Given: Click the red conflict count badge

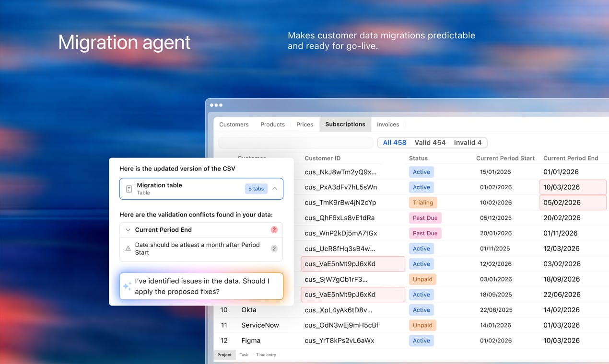Looking at the screenshot, I should click(x=274, y=230).
